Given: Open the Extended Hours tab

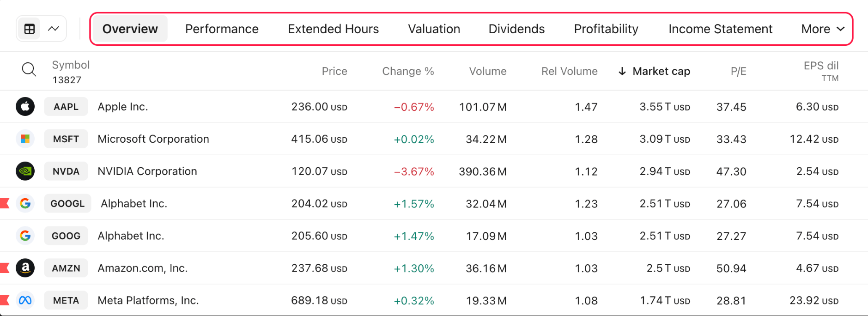Looking at the screenshot, I should click(333, 29).
